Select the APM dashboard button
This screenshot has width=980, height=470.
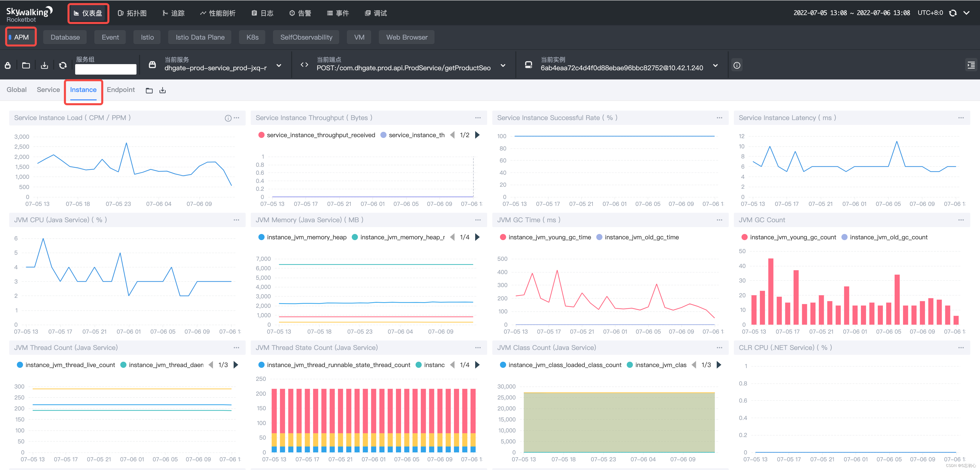coord(21,37)
